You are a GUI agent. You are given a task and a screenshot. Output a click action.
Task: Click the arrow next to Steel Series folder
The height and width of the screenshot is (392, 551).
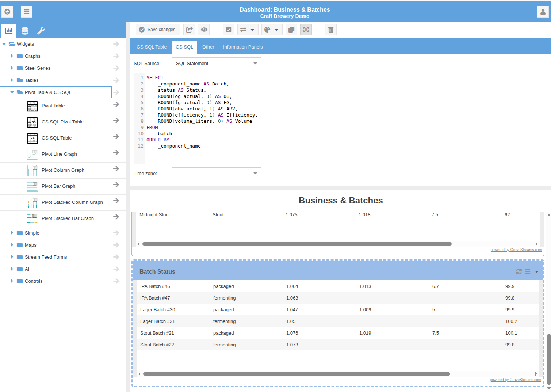click(x=116, y=68)
